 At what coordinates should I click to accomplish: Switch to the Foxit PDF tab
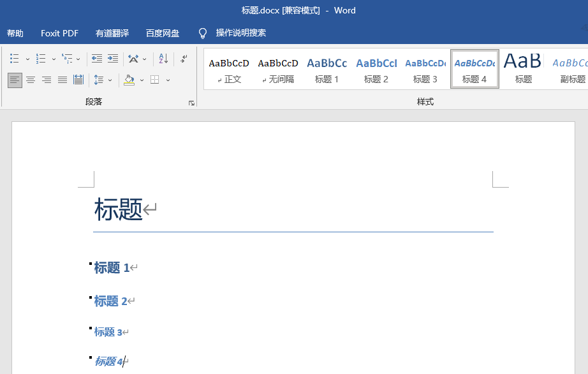[x=59, y=33]
